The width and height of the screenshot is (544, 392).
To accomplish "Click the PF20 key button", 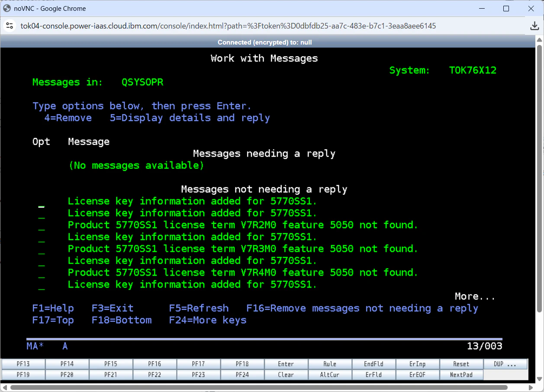I will coord(67,375).
